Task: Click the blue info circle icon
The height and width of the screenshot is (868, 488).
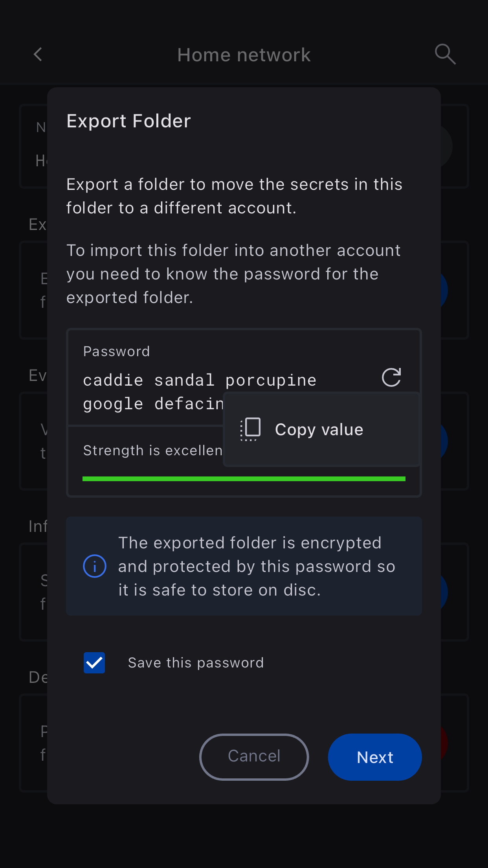Action: point(95,566)
